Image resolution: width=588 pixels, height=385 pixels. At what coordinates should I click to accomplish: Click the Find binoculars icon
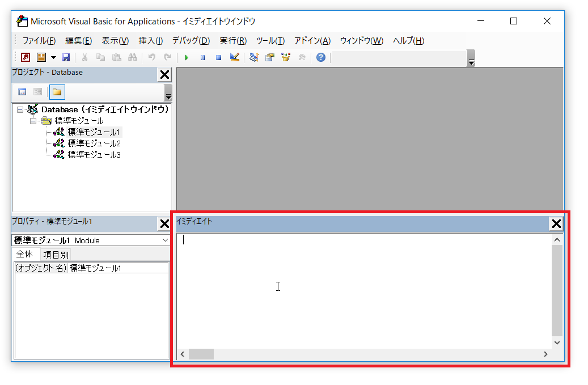(x=132, y=57)
